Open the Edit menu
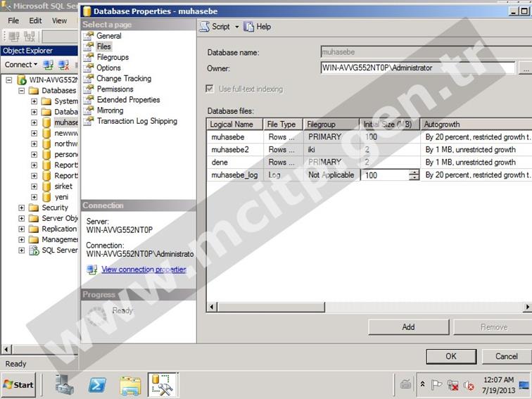The width and height of the screenshot is (532, 399). pyautogui.click(x=35, y=20)
